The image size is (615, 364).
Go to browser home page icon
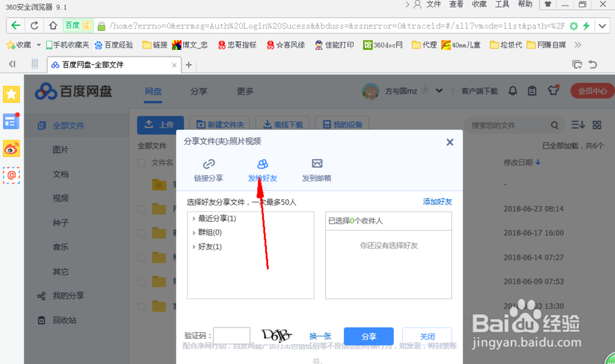53,26
